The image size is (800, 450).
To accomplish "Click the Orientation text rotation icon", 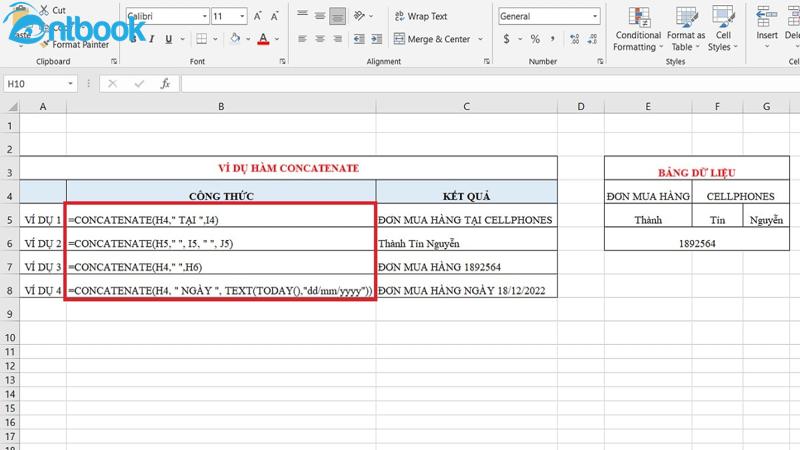I will coord(360,16).
